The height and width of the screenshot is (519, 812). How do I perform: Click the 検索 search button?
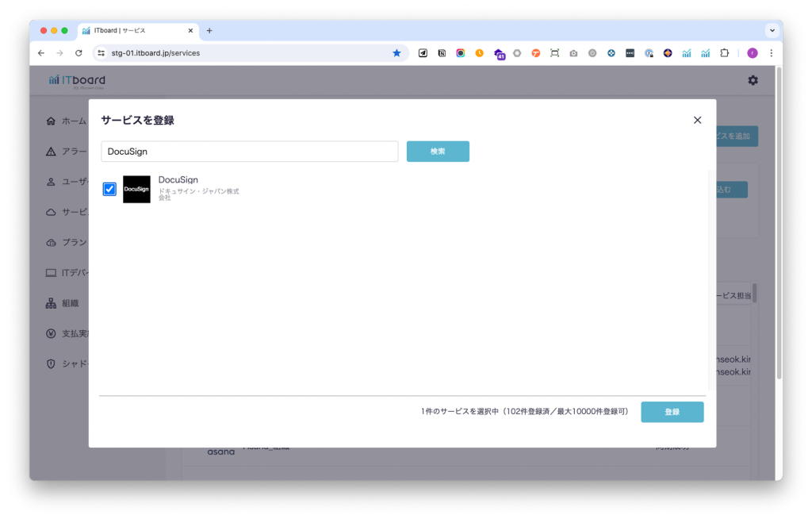coord(438,152)
